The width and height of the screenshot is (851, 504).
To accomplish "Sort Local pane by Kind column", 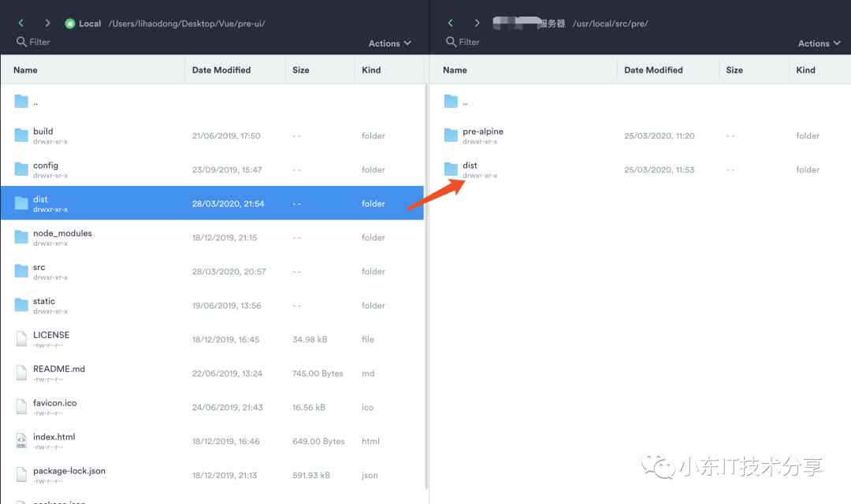I will pyautogui.click(x=371, y=70).
